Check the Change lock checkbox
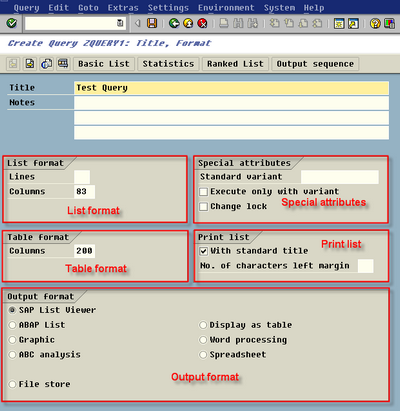 [x=203, y=207]
